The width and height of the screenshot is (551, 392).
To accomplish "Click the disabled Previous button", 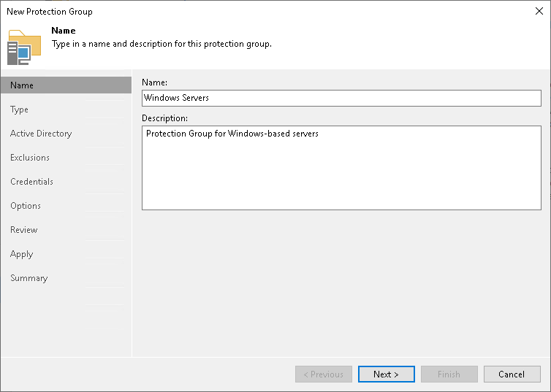I will [x=324, y=374].
